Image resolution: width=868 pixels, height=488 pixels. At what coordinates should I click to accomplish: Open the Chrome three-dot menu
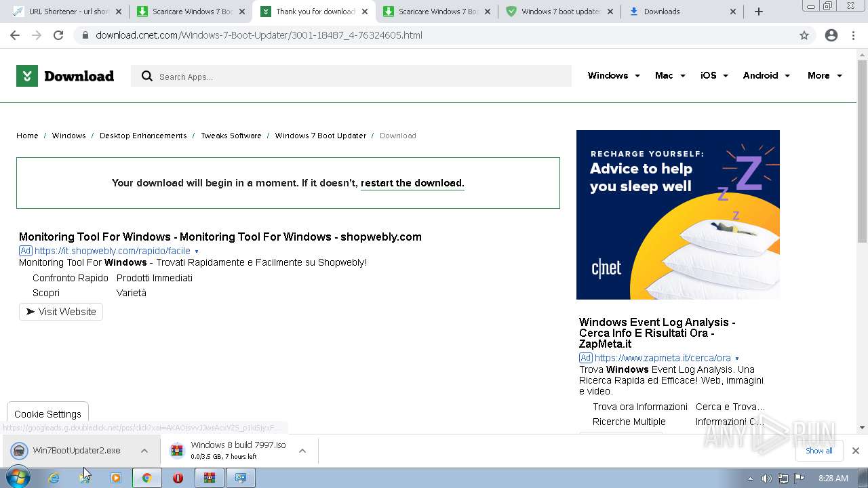[853, 35]
